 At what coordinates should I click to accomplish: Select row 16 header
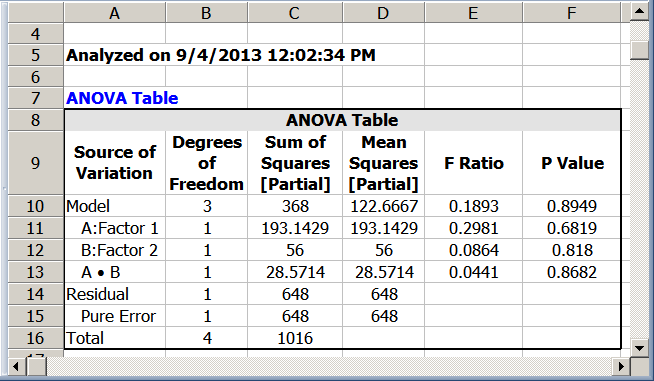pos(35,338)
